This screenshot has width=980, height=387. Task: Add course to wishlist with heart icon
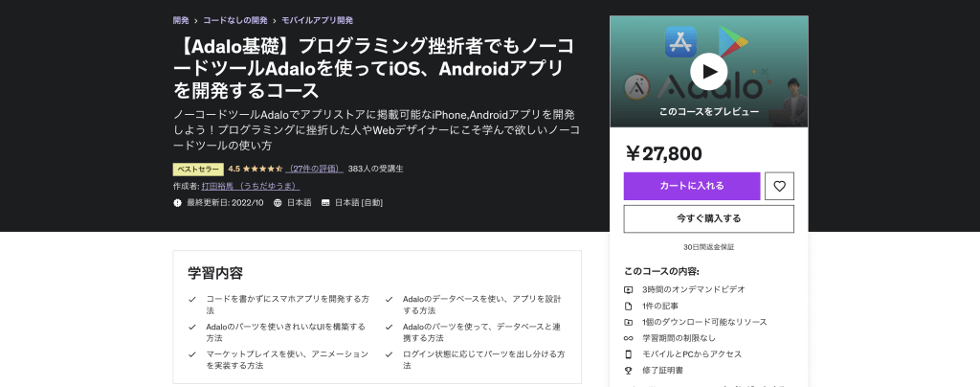(779, 186)
